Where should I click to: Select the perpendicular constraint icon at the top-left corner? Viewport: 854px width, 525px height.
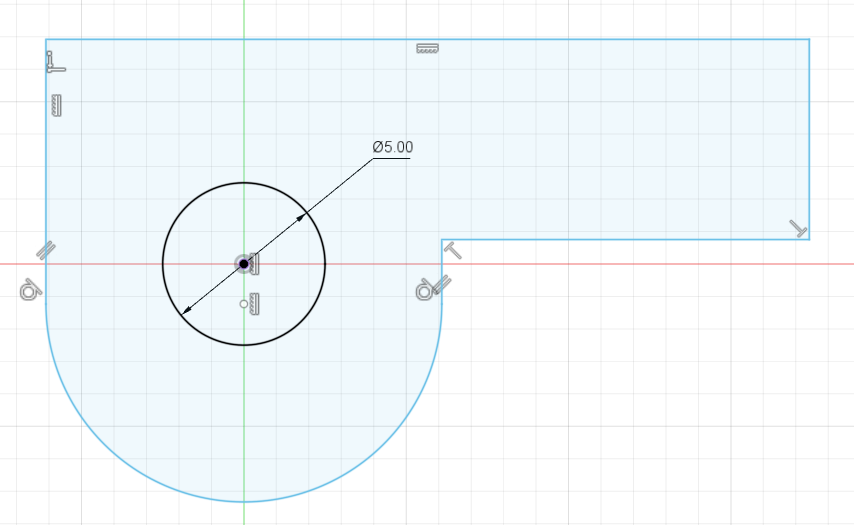pos(55,62)
